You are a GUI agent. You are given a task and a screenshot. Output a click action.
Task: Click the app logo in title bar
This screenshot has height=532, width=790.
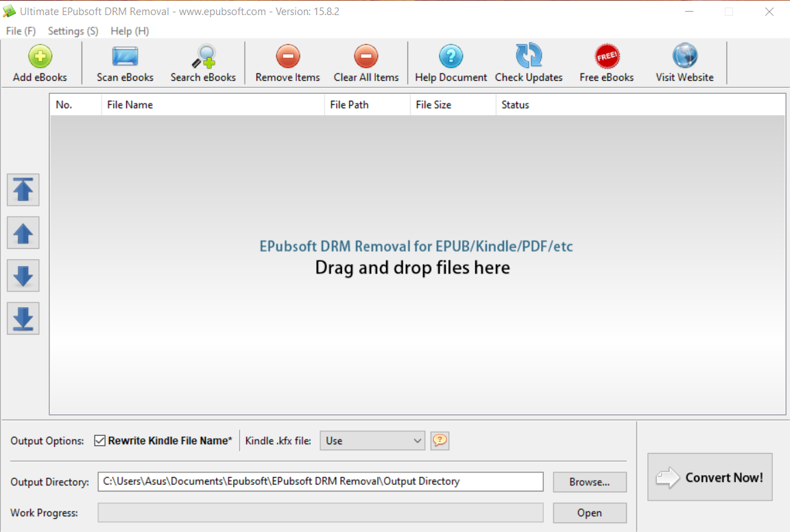[x=9, y=11]
